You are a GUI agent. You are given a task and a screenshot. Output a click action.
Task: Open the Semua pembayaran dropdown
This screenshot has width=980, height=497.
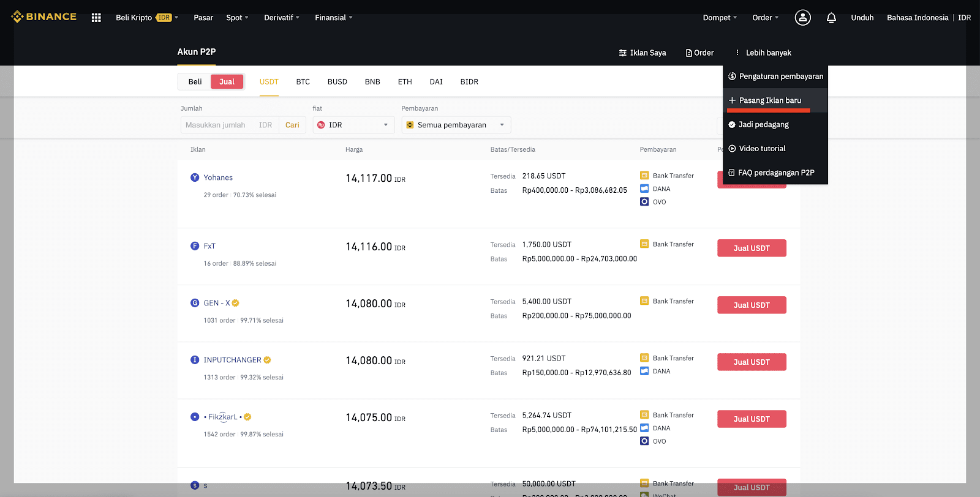pos(456,125)
